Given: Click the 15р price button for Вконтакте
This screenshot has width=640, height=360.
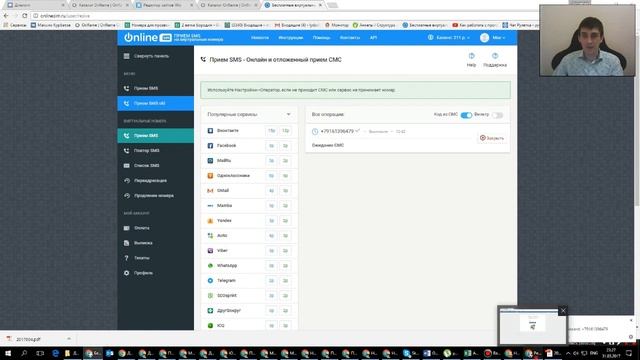Looking at the screenshot, I should (x=271, y=131).
